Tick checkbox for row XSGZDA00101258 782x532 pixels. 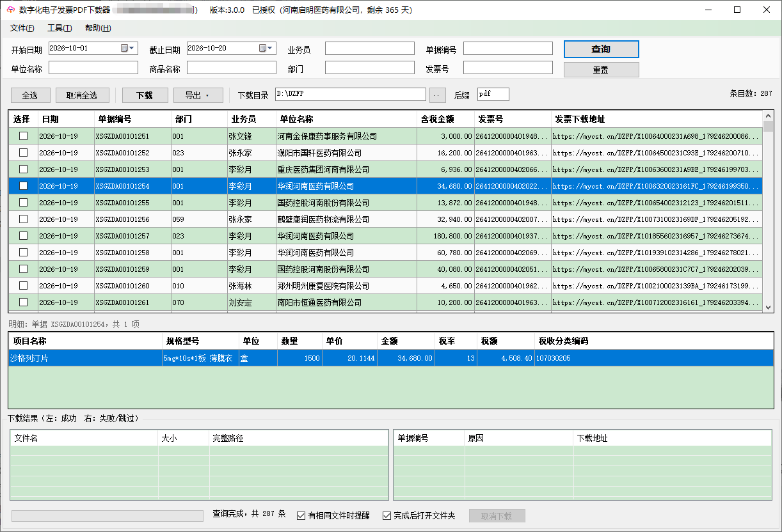point(23,253)
